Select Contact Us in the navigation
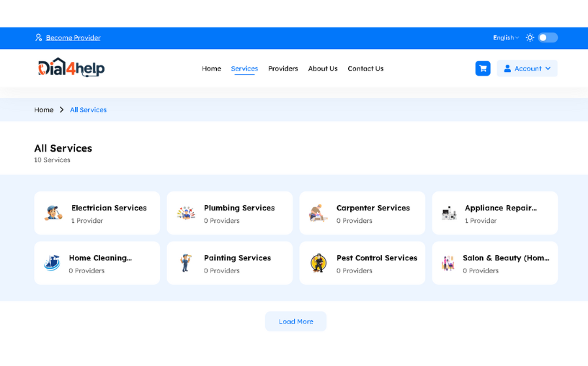This screenshot has width=588, height=366. tap(365, 69)
